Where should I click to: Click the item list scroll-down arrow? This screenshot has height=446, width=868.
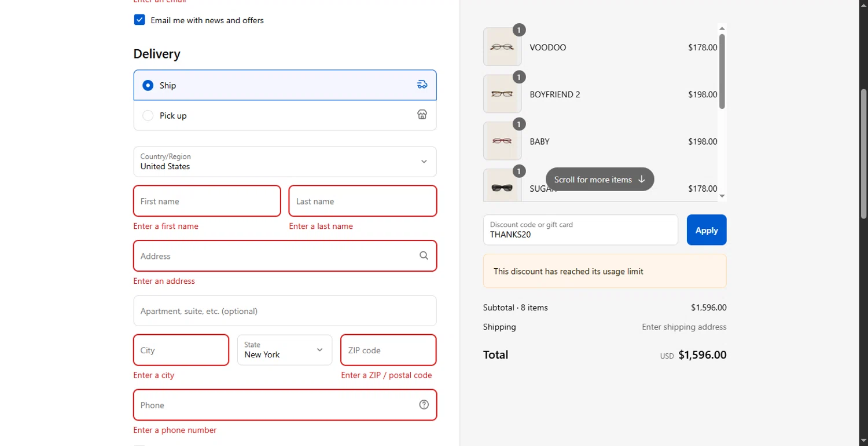coord(722,196)
